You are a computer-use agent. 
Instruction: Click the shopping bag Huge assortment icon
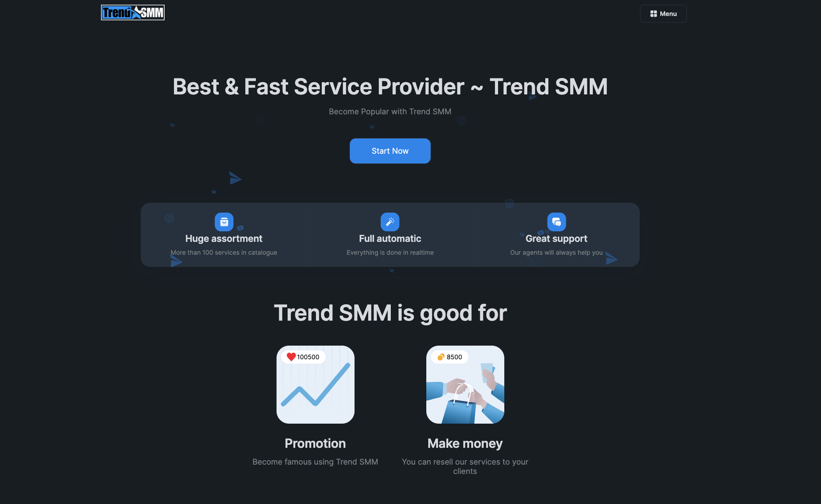tap(224, 222)
